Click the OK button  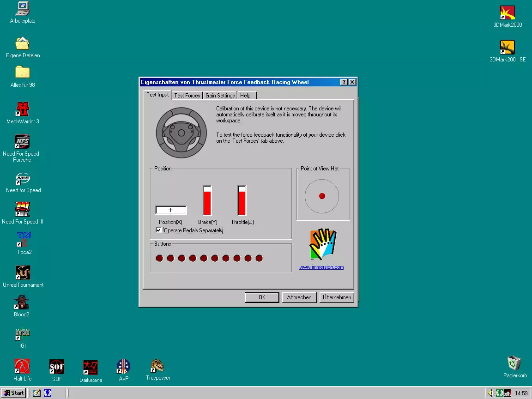tap(262, 297)
